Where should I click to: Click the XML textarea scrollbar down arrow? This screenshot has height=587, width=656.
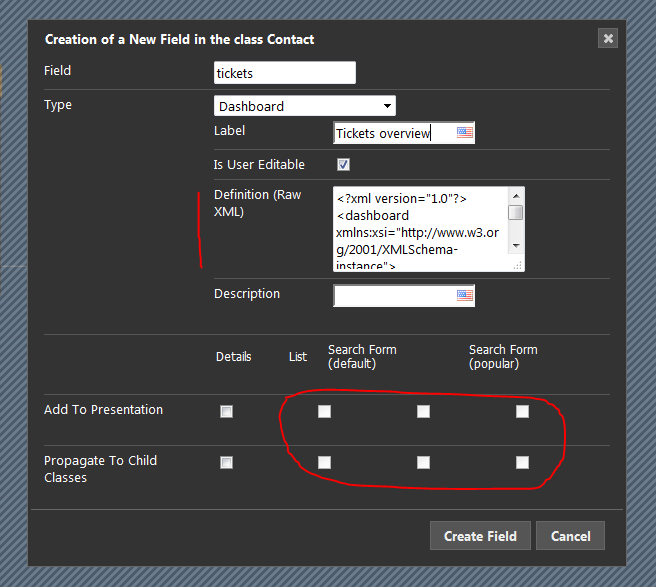[515, 245]
